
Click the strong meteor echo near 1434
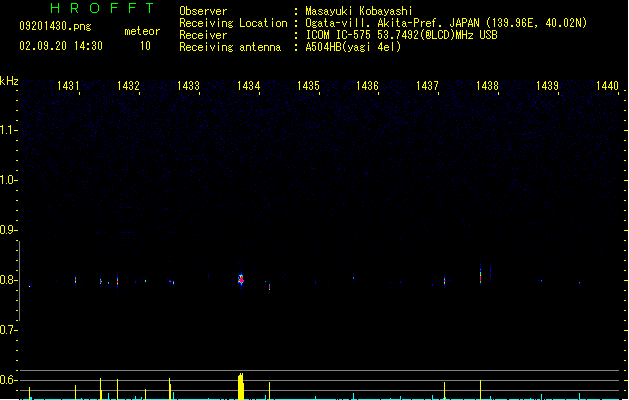pos(241,279)
